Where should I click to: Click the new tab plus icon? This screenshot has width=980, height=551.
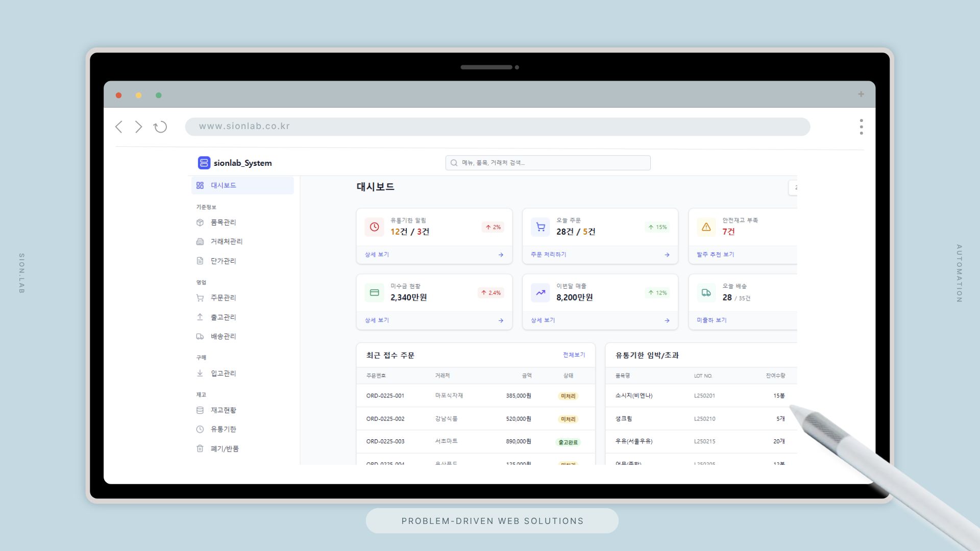(x=861, y=94)
